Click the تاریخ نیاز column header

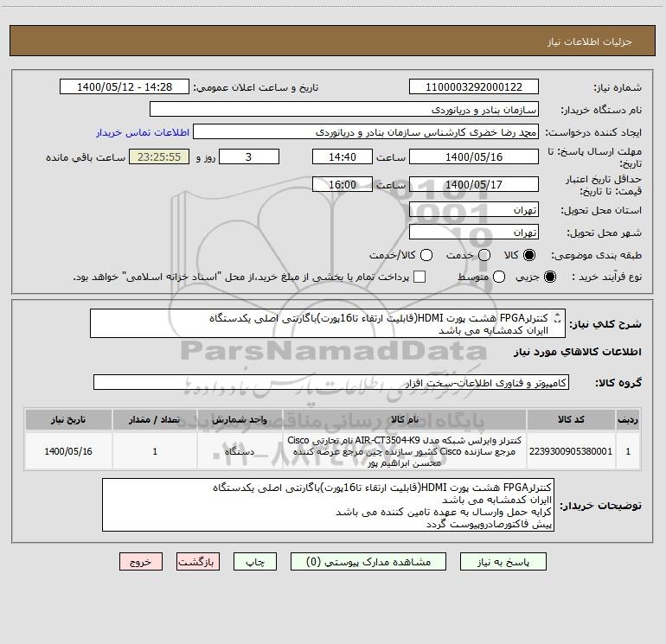click(x=68, y=420)
